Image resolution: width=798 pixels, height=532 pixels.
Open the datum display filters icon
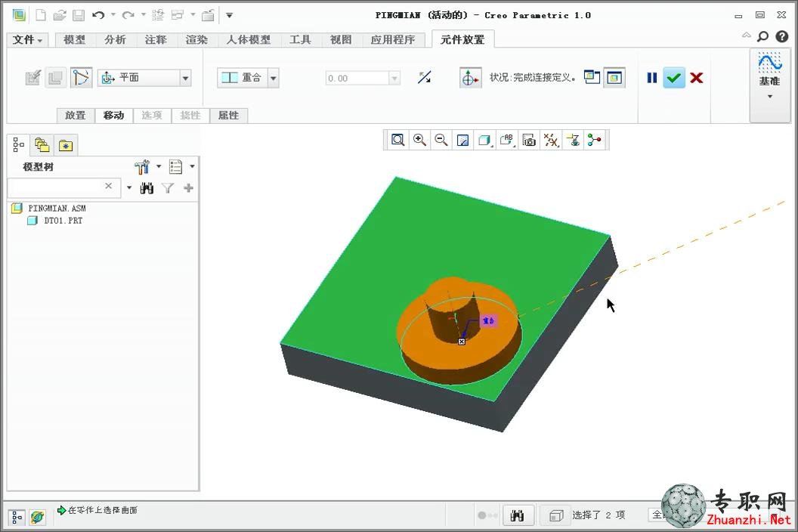click(x=551, y=140)
